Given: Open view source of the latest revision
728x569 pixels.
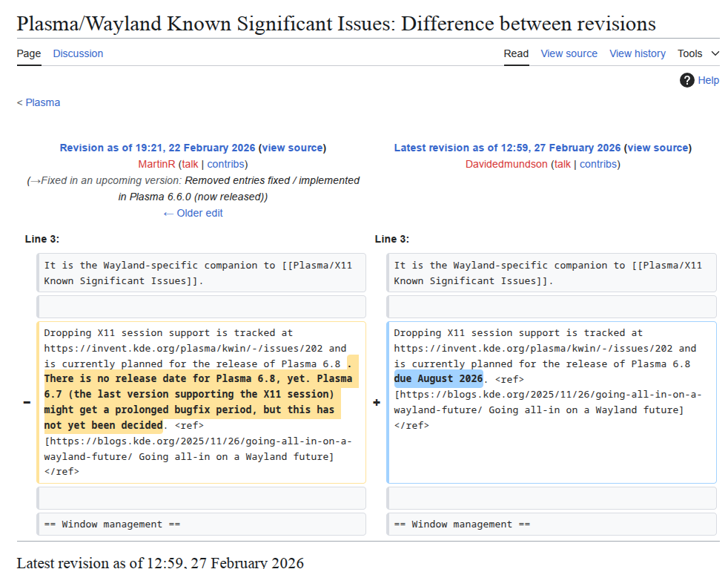Looking at the screenshot, I should click(658, 148).
